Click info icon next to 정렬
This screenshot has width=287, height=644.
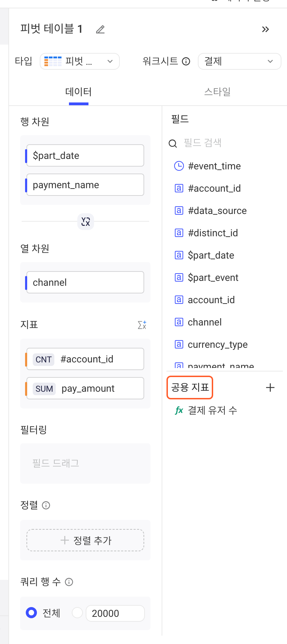(x=46, y=505)
